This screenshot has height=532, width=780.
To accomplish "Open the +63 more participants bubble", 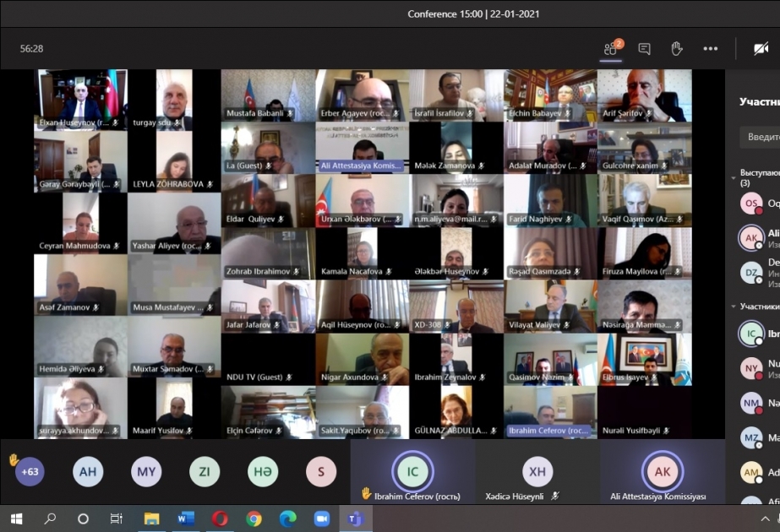I will pos(30,471).
